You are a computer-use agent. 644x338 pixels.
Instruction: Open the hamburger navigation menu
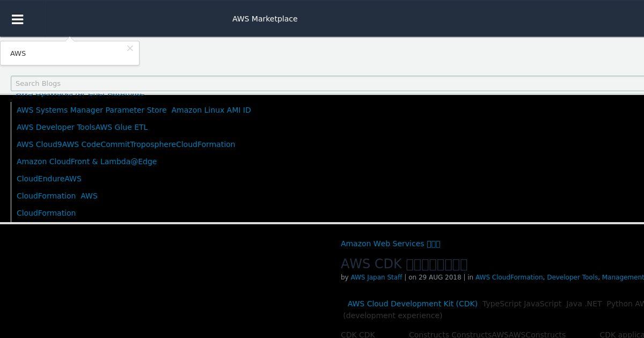pos(17,19)
